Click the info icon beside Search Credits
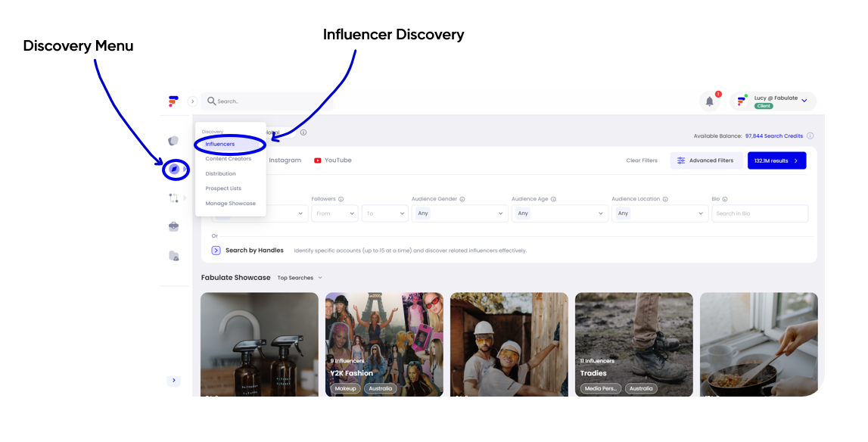This screenshot has height=442, width=868. coord(810,135)
